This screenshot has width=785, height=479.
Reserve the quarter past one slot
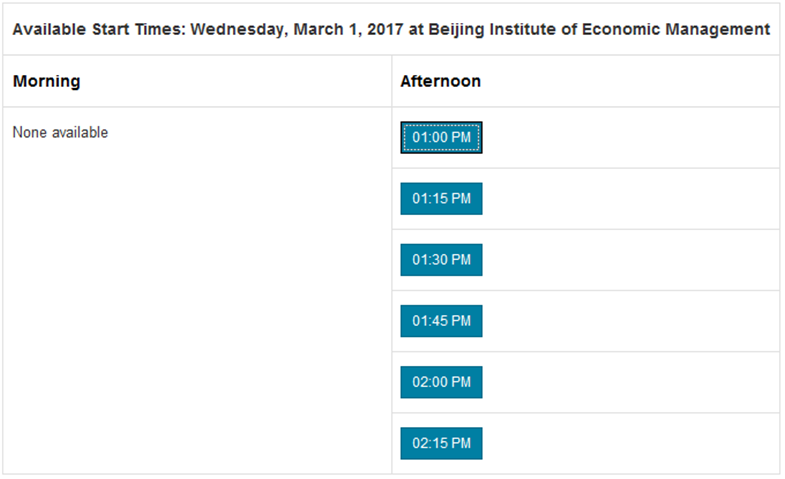tap(441, 199)
